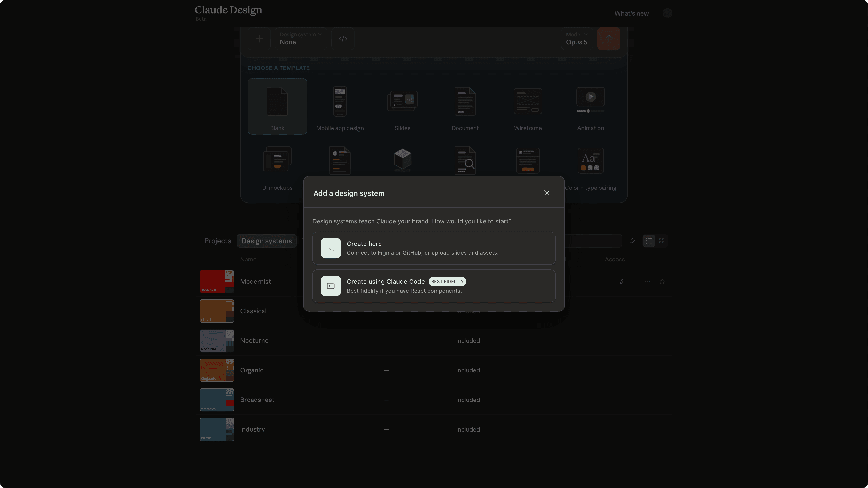Switch to the Design systems tab
868x488 pixels.
tap(267, 241)
